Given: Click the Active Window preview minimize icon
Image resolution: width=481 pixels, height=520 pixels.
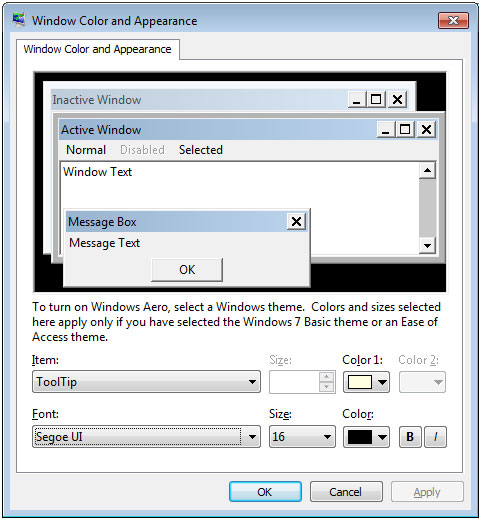Looking at the screenshot, I should point(386,129).
